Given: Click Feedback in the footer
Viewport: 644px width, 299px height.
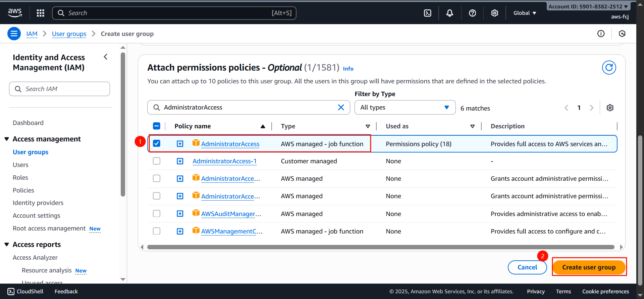Looking at the screenshot, I should [x=66, y=292].
